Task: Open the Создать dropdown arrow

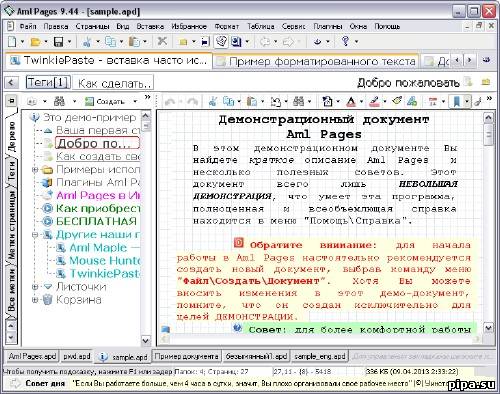Action: click(x=135, y=101)
